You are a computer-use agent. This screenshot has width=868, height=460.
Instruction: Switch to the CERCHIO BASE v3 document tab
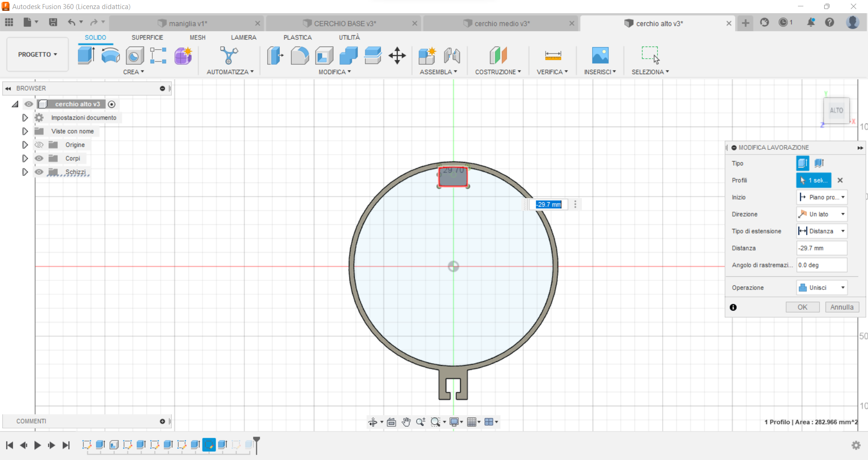pos(344,24)
